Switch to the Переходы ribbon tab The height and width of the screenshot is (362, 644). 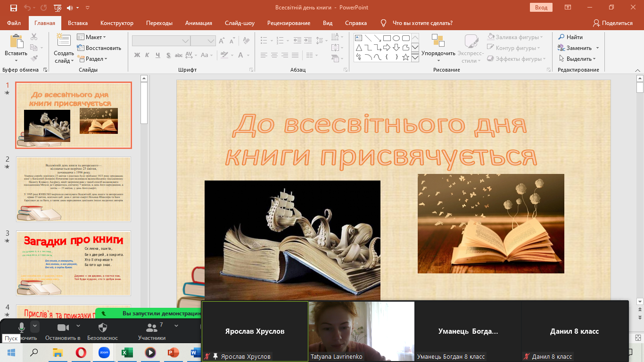(159, 23)
